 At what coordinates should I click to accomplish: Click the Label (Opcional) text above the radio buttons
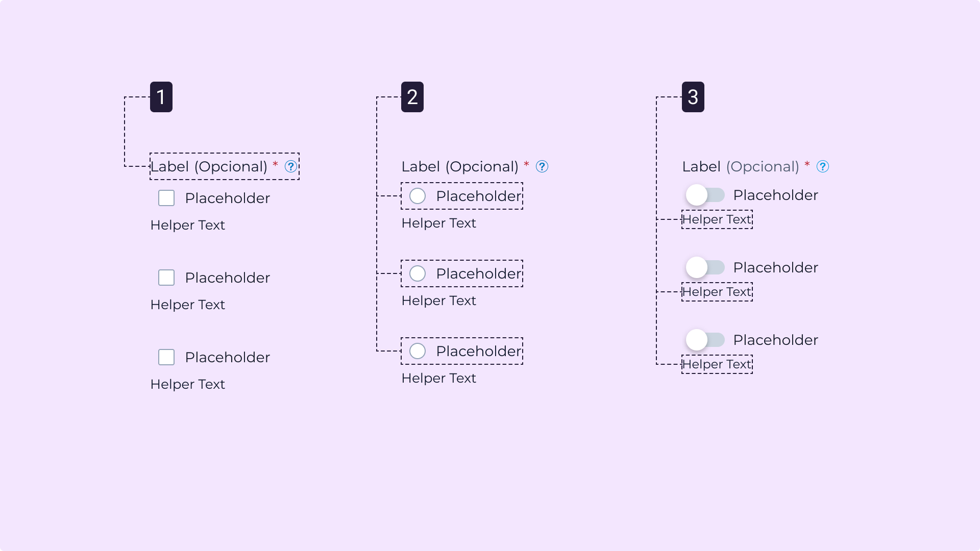point(460,167)
